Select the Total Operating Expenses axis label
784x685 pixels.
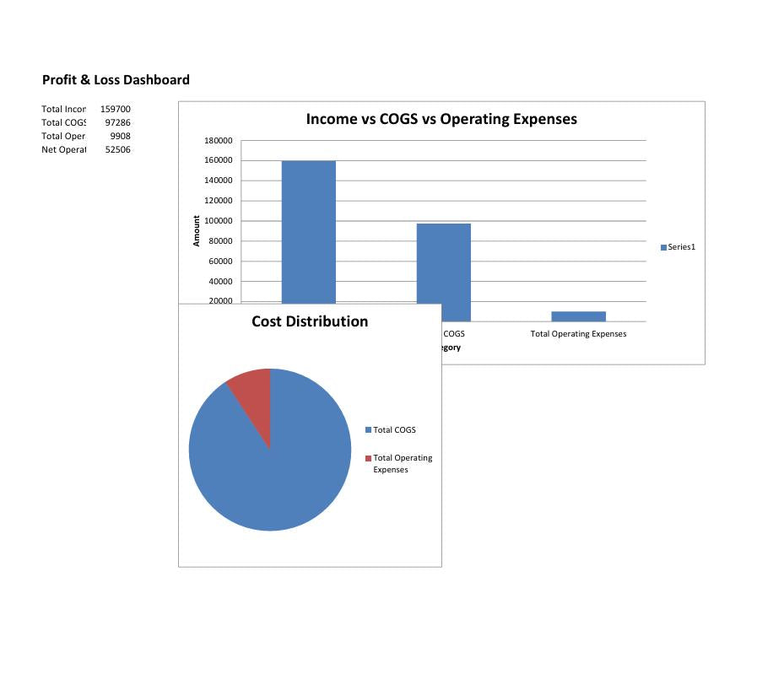pos(578,333)
